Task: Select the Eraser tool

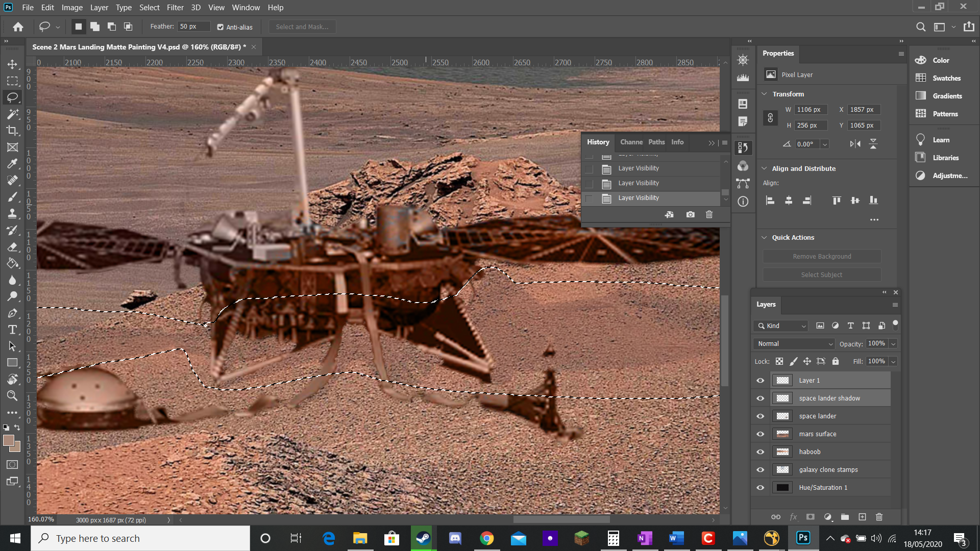Action: [x=12, y=247]
